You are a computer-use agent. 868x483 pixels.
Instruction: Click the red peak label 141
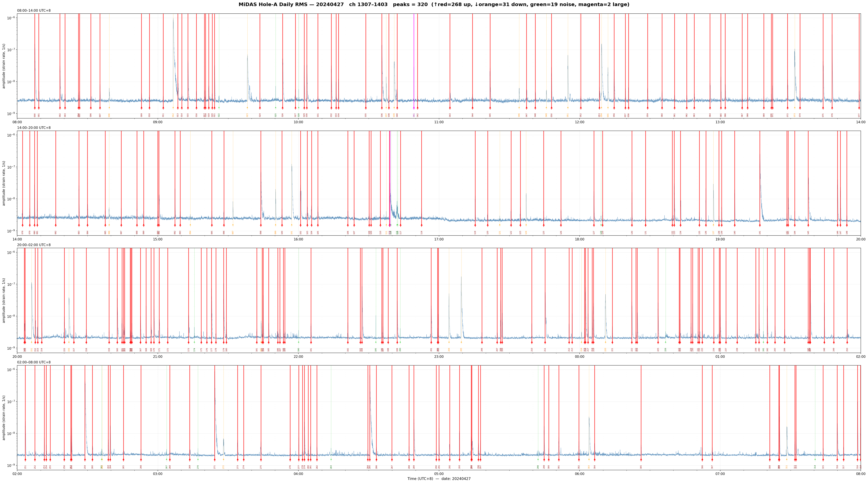[x=760, y=232]
